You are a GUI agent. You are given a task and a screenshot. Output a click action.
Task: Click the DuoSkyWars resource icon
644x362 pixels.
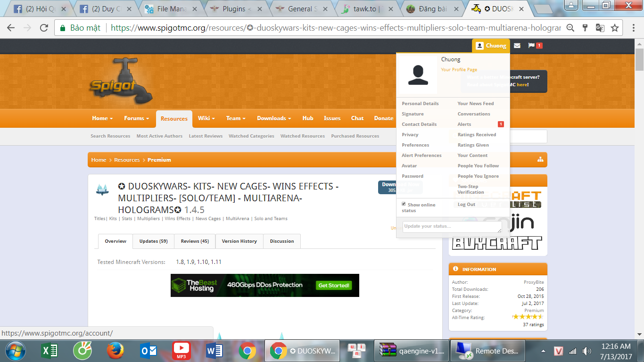[102, 189]
